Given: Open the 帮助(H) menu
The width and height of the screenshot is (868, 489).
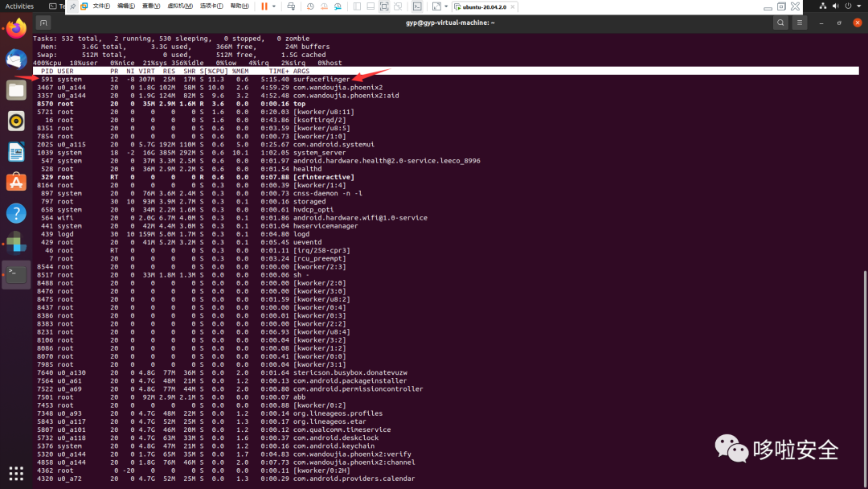Looking at the screenshot, I should 240,6.
